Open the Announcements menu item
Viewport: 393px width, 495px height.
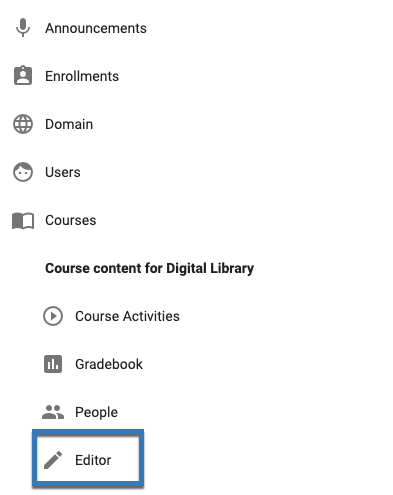pyautogui.click(x=96, y=28)
